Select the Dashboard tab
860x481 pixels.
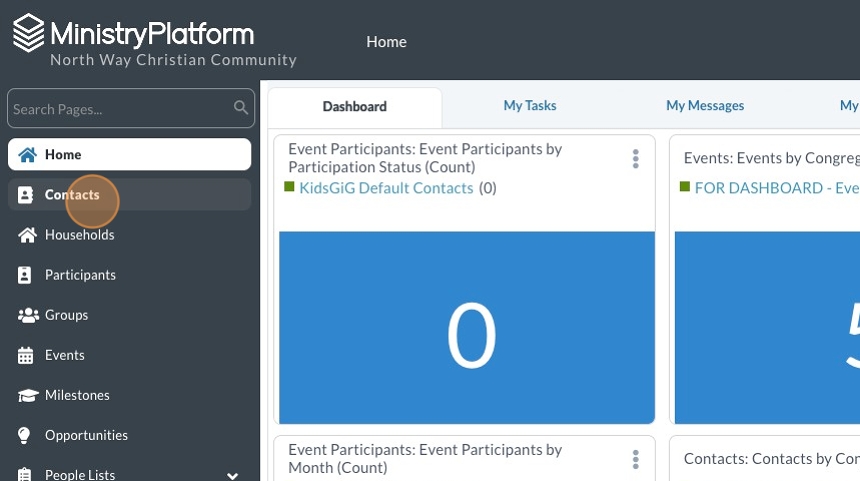354,107
